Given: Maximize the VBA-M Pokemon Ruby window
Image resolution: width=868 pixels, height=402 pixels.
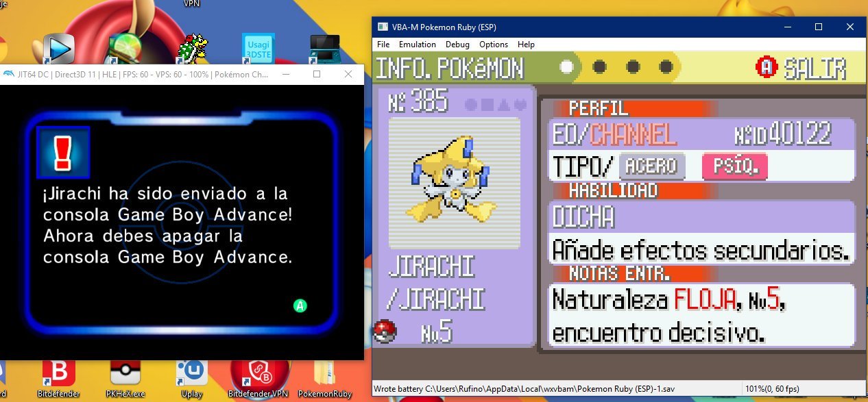Looking at the screenshot, I should pyautogui.click(x=819, y=27).
